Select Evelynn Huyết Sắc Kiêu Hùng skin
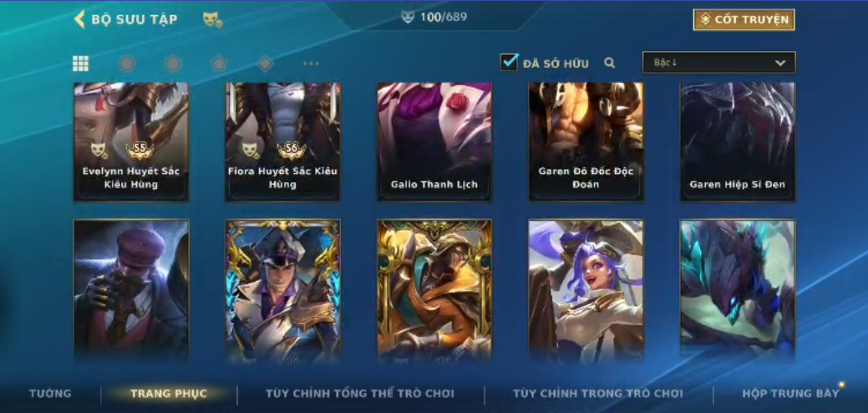 coord(131,142)
